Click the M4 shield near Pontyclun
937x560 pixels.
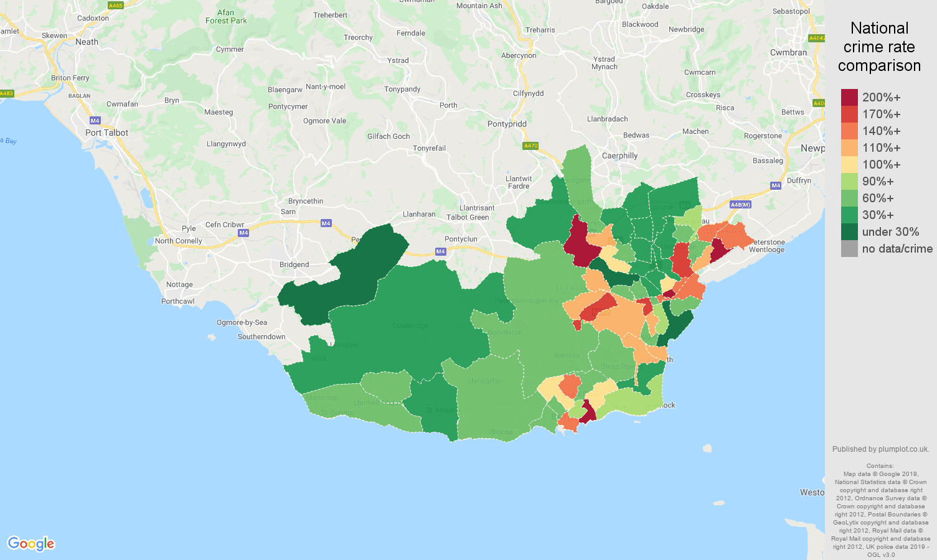(x=441, y=251)
